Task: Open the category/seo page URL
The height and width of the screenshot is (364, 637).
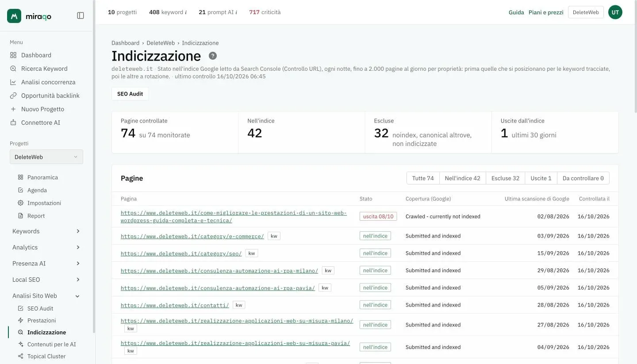Action: coord(181,253)
